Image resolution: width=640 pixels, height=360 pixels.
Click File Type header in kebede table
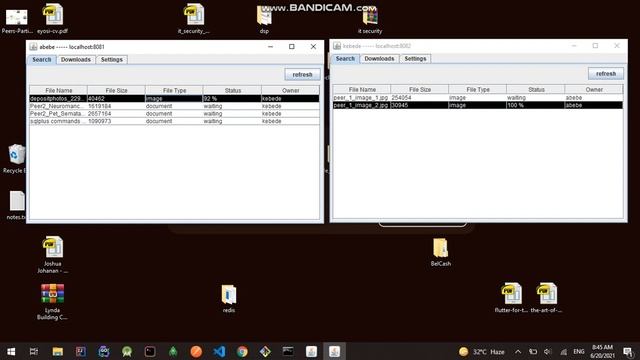click(x=478, y=89)
